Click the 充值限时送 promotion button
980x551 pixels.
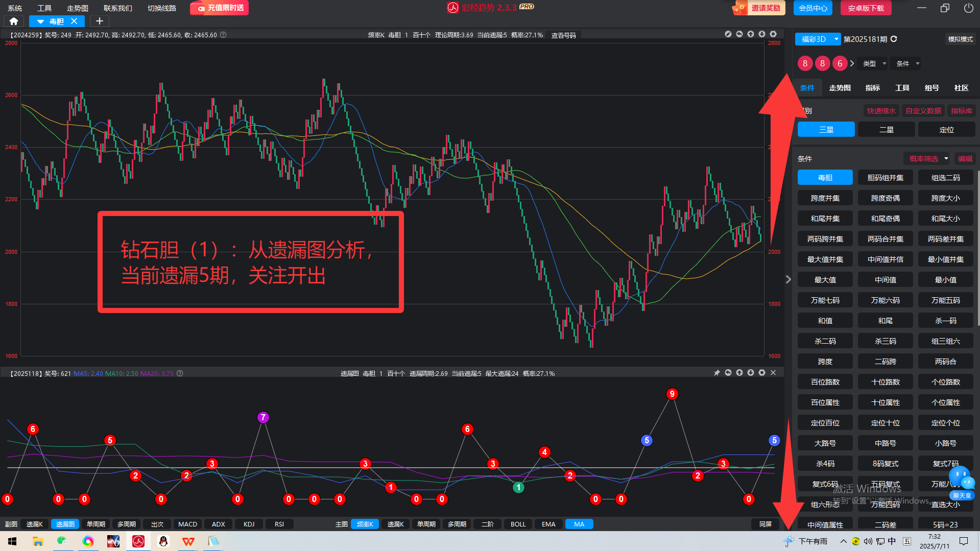click(x=220, y=8)
